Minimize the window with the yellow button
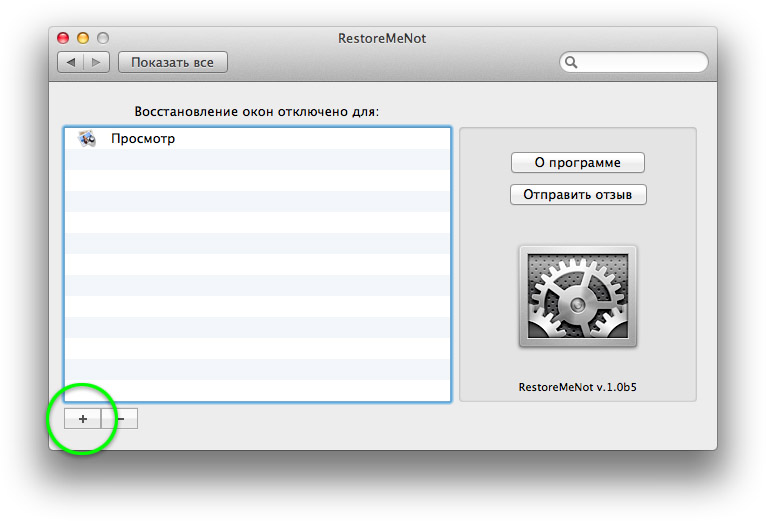The width and height of the screenshot is (766, 521). click(83, 38)
